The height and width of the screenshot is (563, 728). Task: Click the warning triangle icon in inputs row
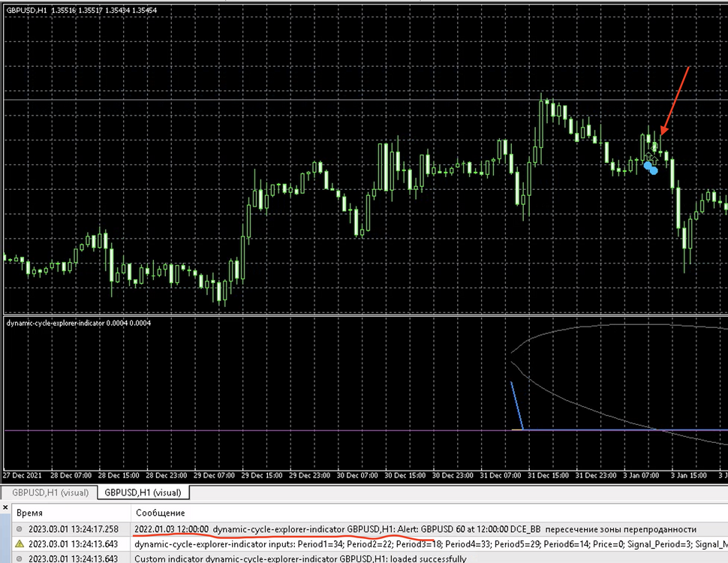pos(19,543)
